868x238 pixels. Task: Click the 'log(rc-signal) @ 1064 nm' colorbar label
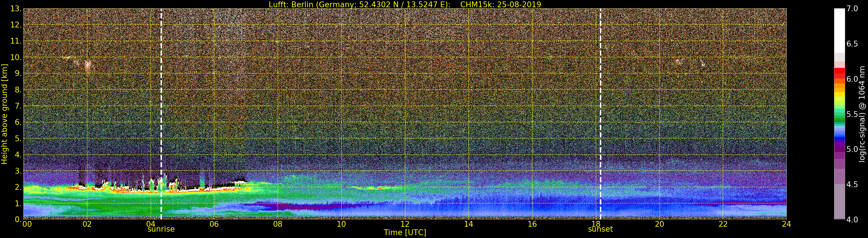862,114
